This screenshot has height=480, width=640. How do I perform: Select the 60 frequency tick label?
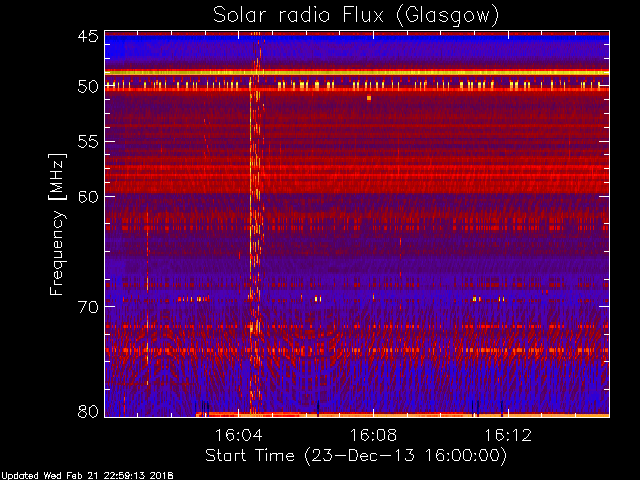coord(88,196)
